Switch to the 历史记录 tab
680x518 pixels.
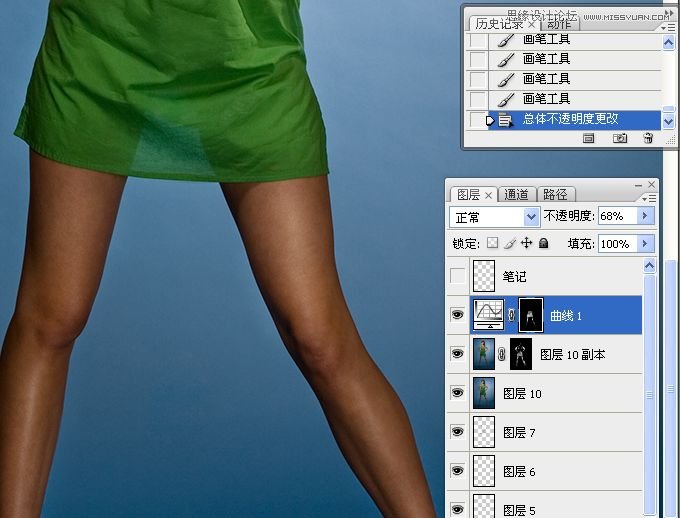click(x=499, y=24)
